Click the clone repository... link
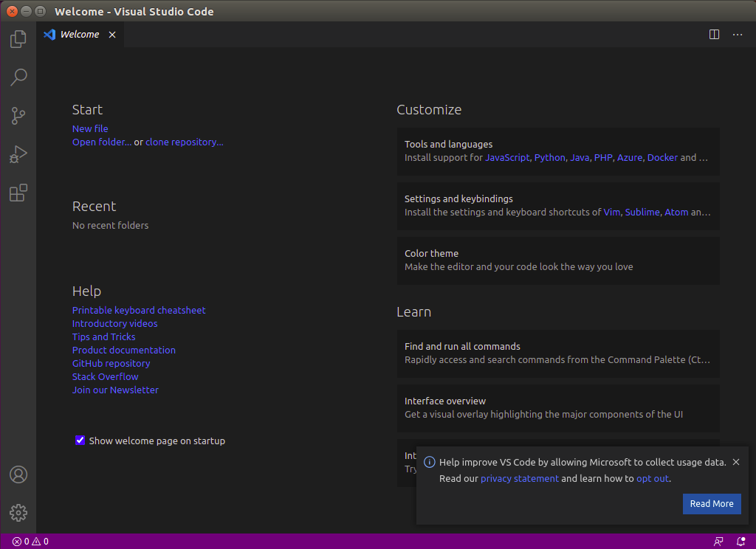 pos(184,142)
